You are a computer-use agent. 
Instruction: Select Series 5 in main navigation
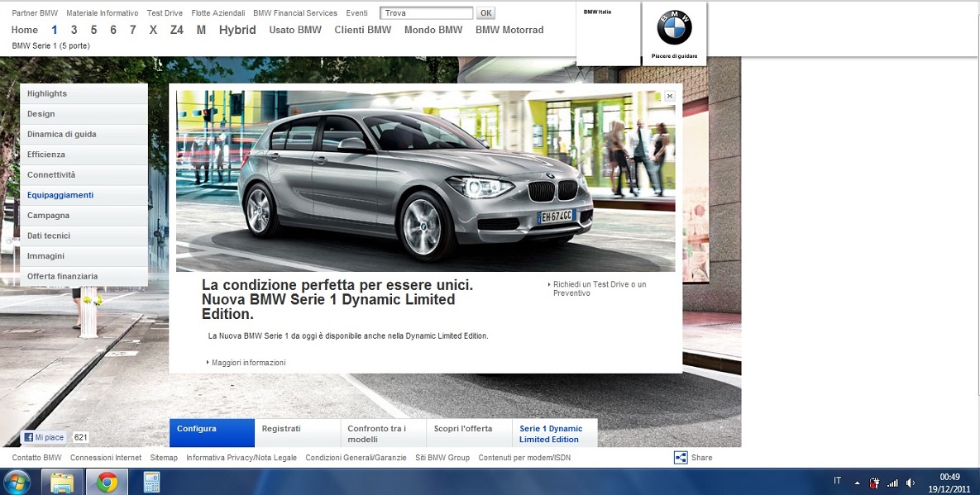[x=93, y=30]
